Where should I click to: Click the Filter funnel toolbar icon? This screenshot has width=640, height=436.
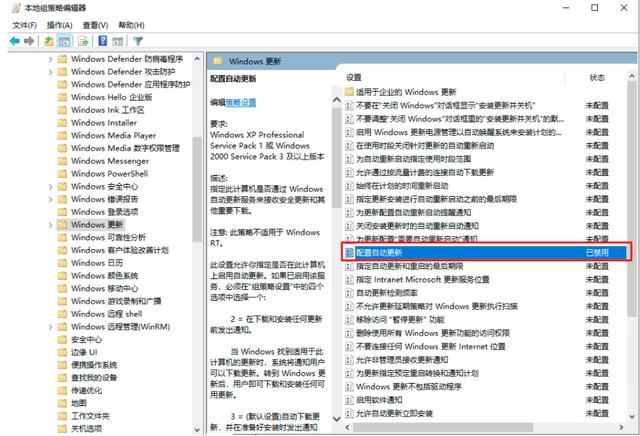tap(138, 41)
